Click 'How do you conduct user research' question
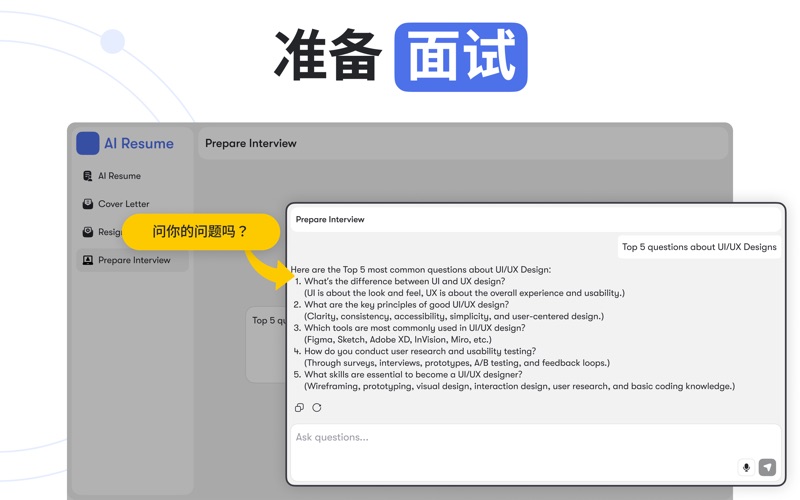This screenshot has width=800, height=500. (420, 351)
